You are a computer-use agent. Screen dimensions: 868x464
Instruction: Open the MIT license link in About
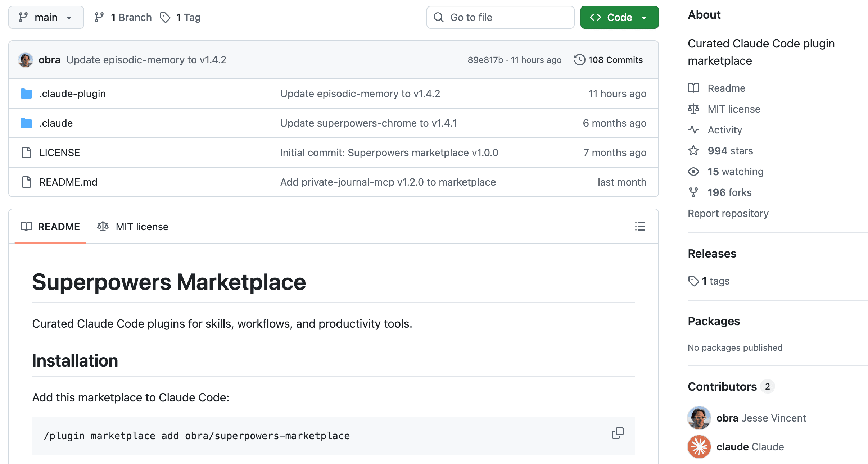(734, 109)
